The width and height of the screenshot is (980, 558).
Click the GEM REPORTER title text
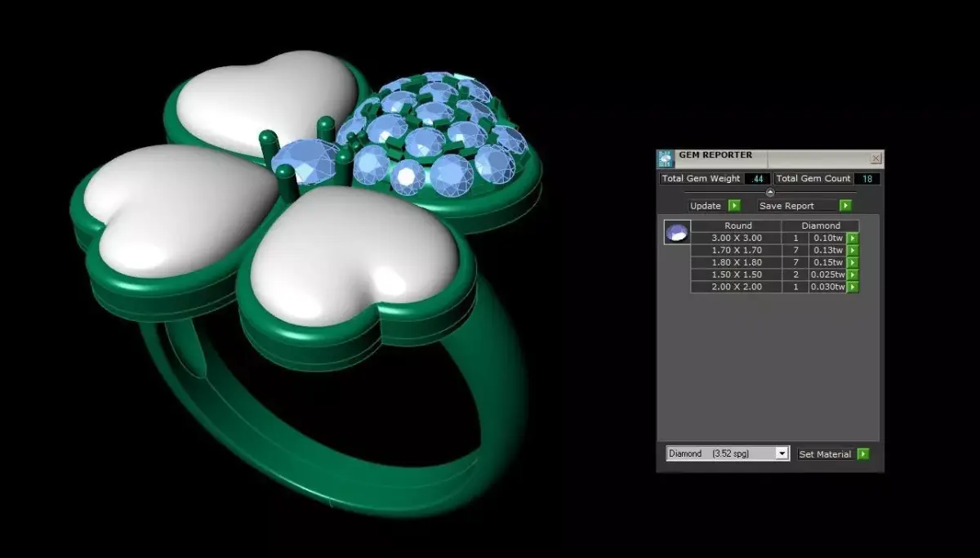(716, 154)
